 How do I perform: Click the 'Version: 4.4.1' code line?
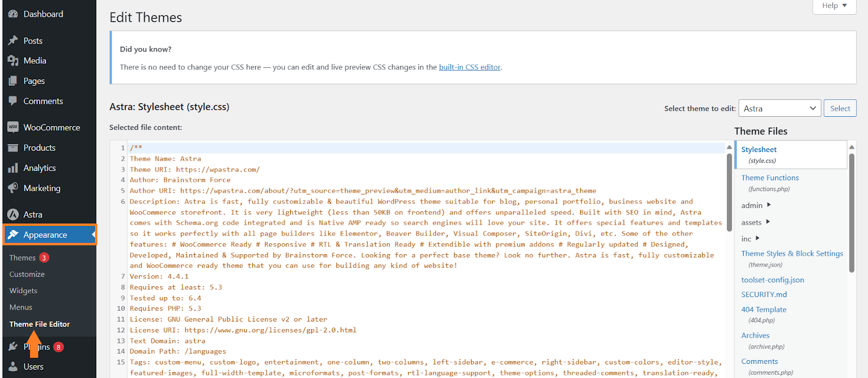[159, 276]
